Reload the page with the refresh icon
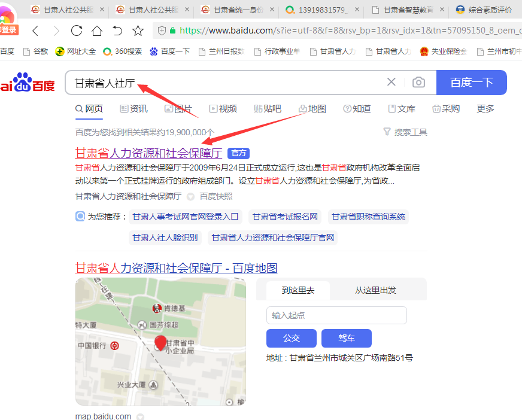 [x=77, y=31]
